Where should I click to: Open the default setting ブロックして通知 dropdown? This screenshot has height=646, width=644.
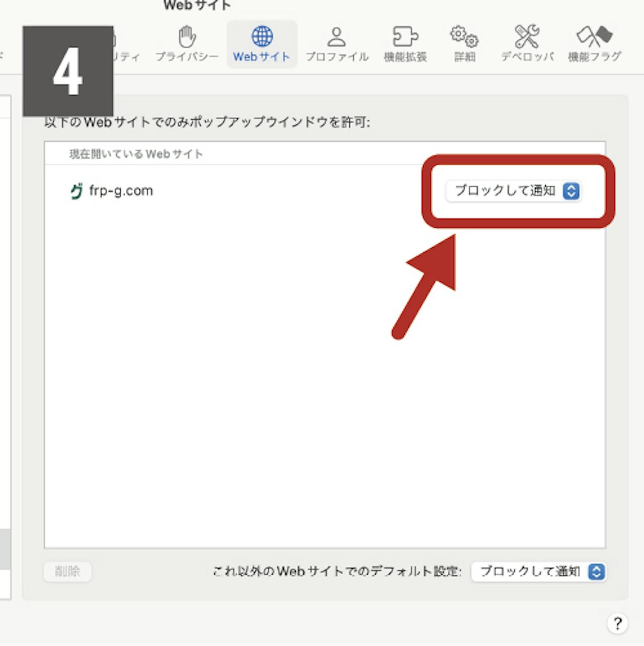click(538, 571)
